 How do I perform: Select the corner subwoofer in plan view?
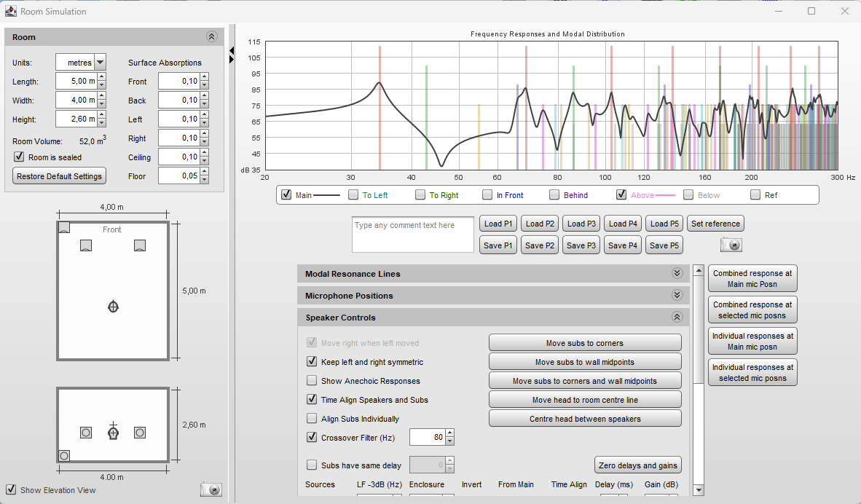point(64,227)
